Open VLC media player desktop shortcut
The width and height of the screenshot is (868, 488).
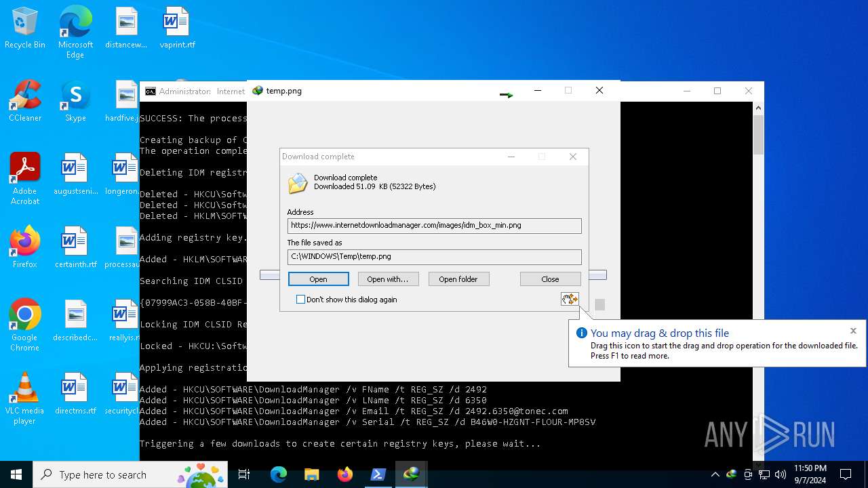[x=25, y=399]
